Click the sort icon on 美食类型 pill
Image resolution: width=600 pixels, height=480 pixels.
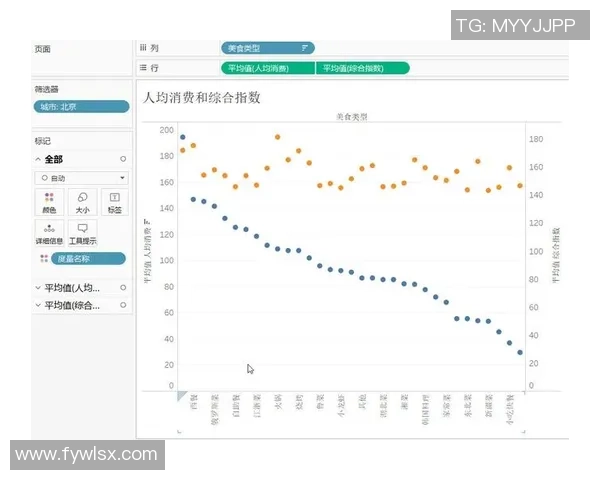pos(305,48)
